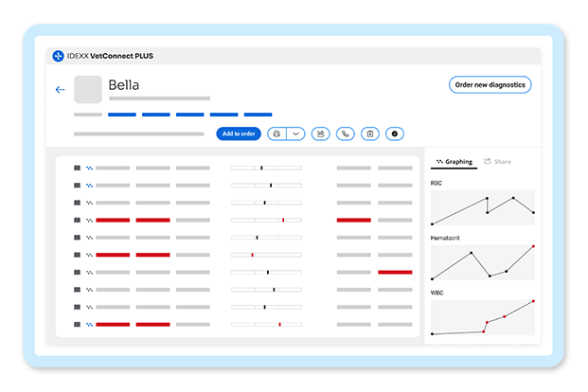Toggle blue graph icon in second result row
The image size is (588, 392).
click(89, 186)
